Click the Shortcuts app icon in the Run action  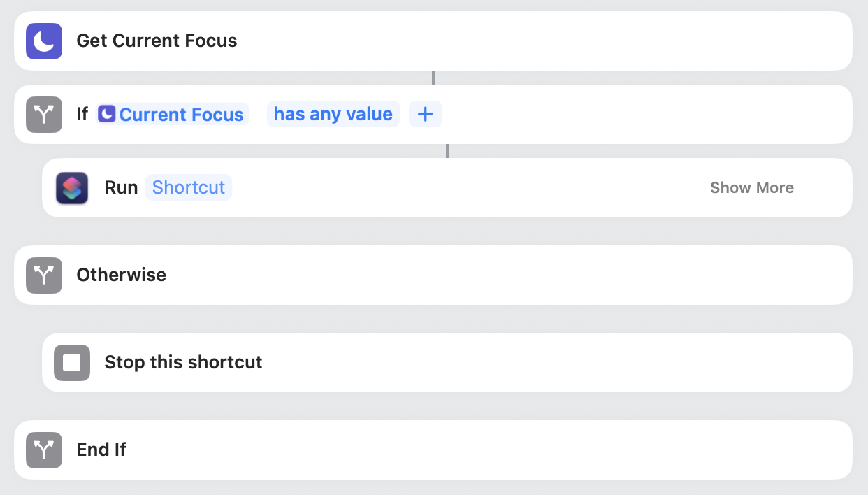pyautogui.click(x=72, y=188)
